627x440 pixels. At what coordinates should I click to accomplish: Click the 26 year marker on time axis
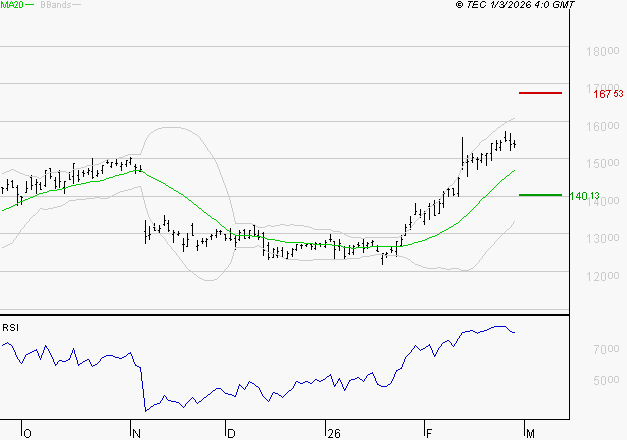pos(333,434)
